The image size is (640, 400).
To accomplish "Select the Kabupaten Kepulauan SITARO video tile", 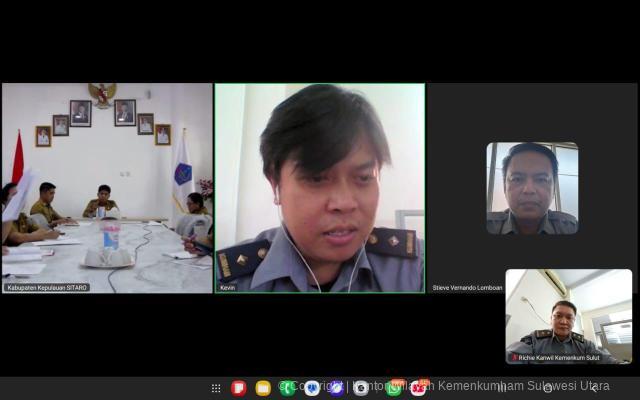I will [x=107, y=185].
